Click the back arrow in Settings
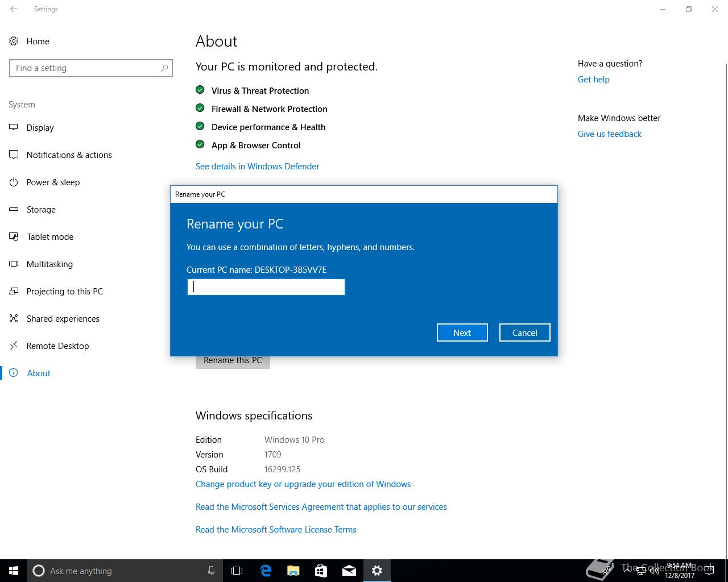Screen dimensions: 728x582 pos(14,9)
